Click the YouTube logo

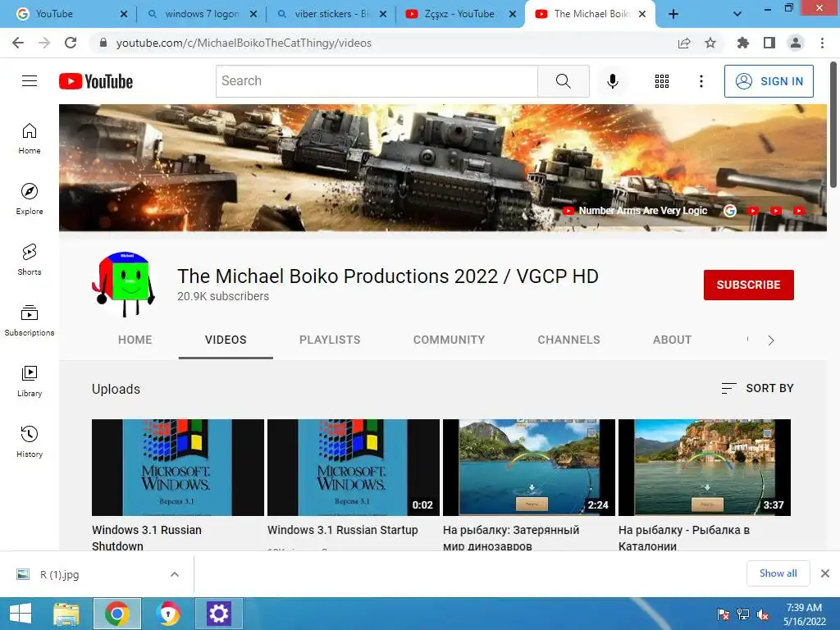point(96,81)
